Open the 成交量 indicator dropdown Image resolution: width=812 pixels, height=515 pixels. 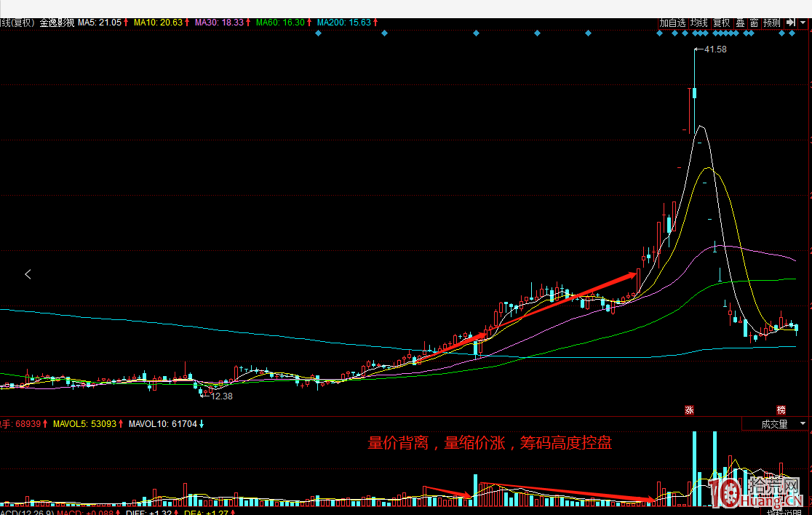pyautogui.click(x=775, y=424)
